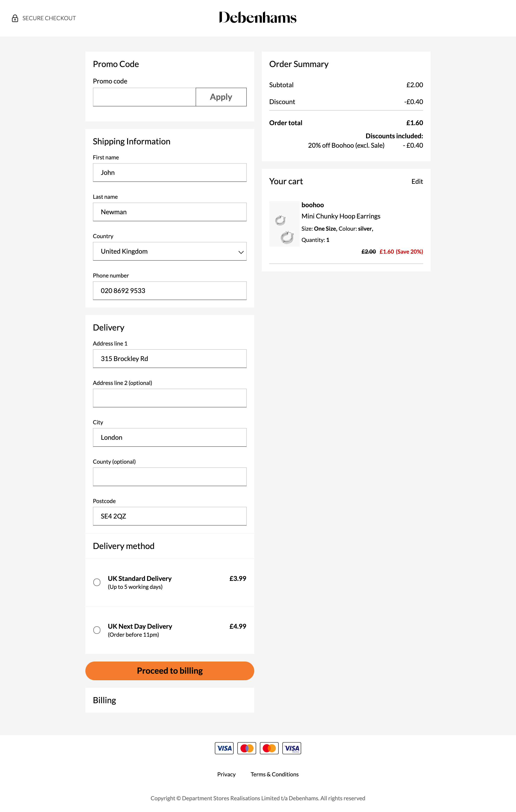Click the Visa payment icon

coord(224,748)
